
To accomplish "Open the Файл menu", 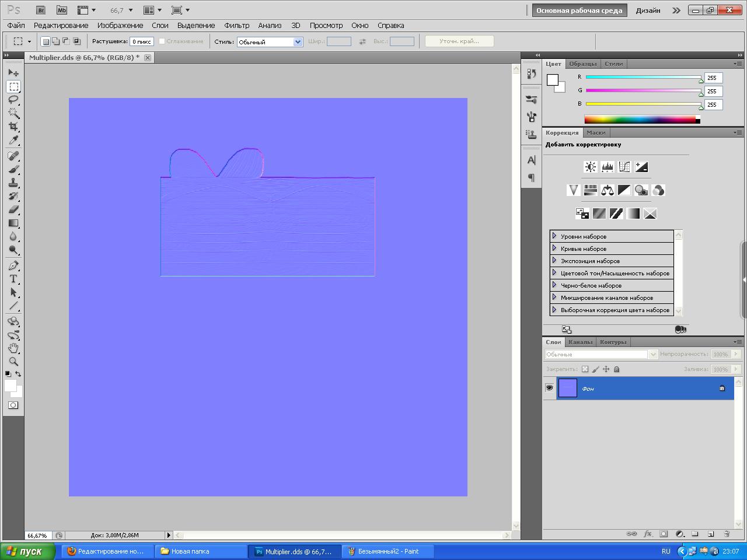I will (x=16, y=26).
